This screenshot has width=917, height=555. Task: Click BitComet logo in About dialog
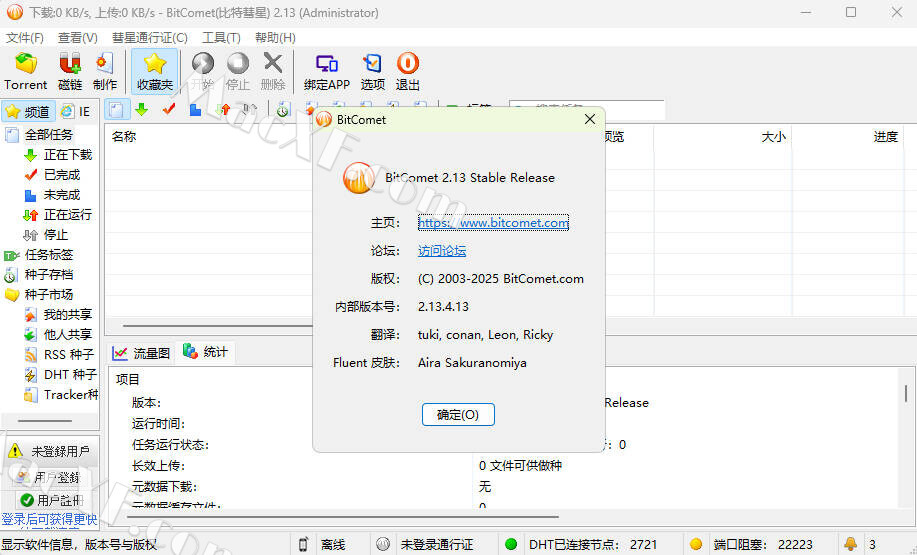[358, 178]
